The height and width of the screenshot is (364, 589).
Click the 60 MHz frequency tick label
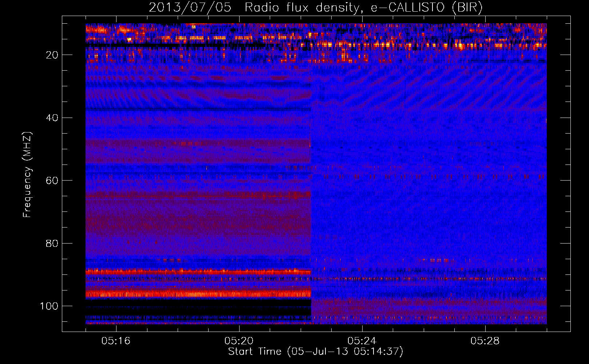click(x=52, y=181)
